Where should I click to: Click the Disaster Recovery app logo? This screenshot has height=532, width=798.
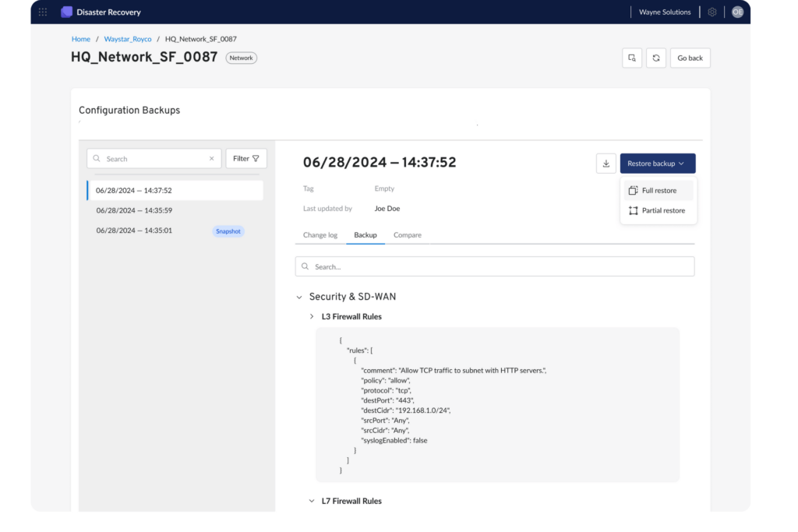click(66, 12)
